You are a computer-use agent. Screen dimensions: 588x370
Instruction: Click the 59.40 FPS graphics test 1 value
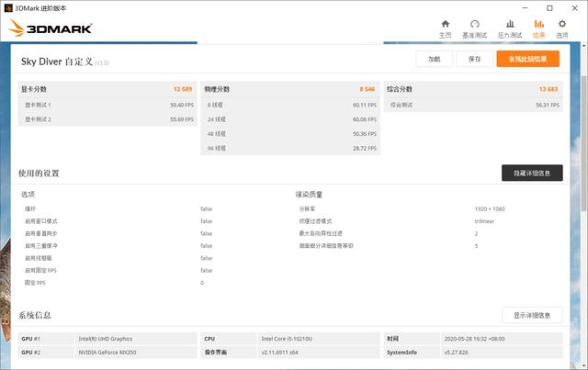point(182,106)
